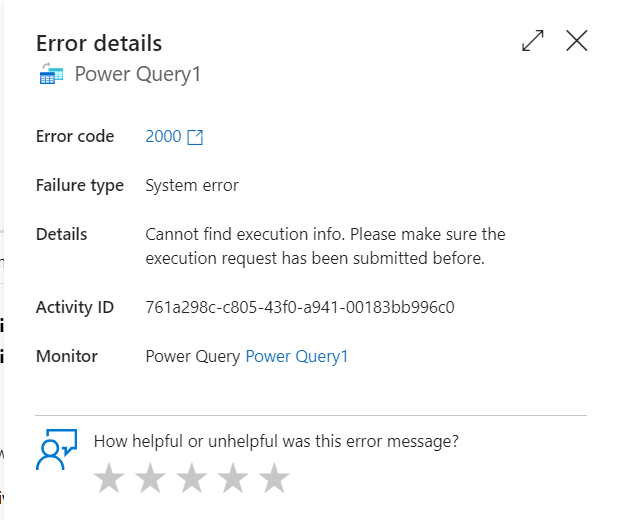Viewport: 618px width, 520px height.
Task: Click the Power Query1 dataflow icon
Action: tap(51, 74)
